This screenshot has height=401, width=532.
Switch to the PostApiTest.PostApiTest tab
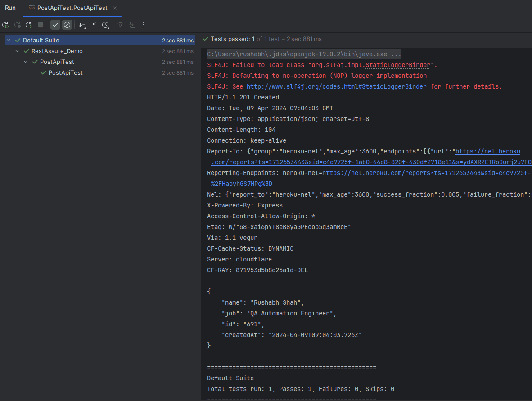point(72,8)
